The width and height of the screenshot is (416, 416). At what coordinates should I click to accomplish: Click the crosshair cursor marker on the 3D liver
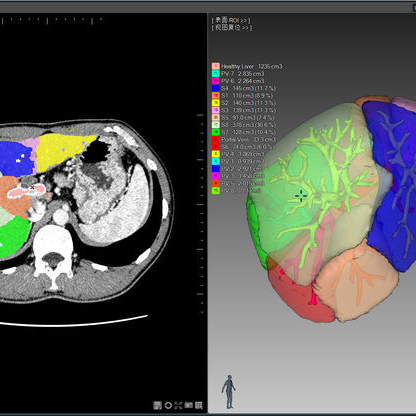(301, 196)
